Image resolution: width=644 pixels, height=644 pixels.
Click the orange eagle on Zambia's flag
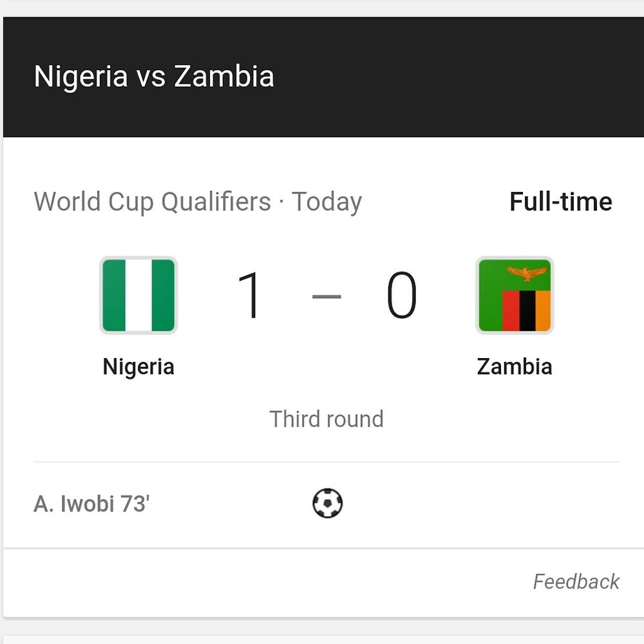point(527,272)
